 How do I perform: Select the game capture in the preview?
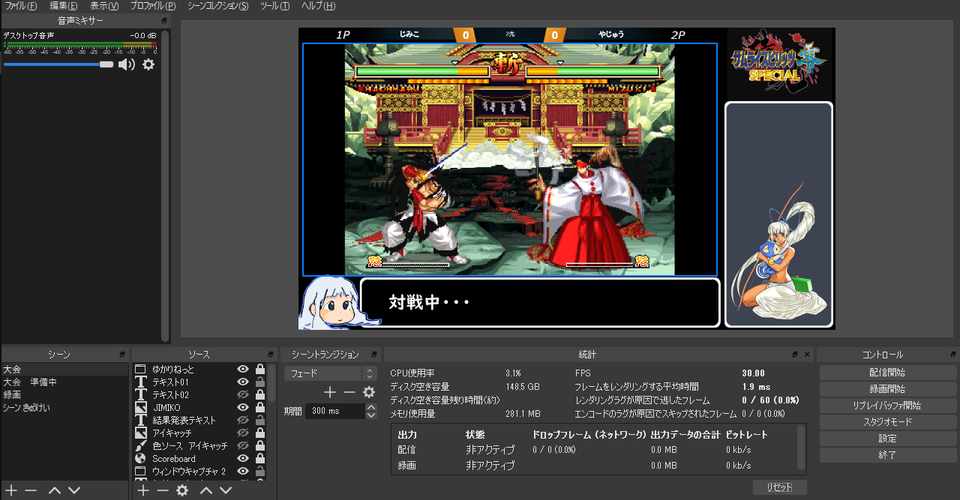[509, 159]
